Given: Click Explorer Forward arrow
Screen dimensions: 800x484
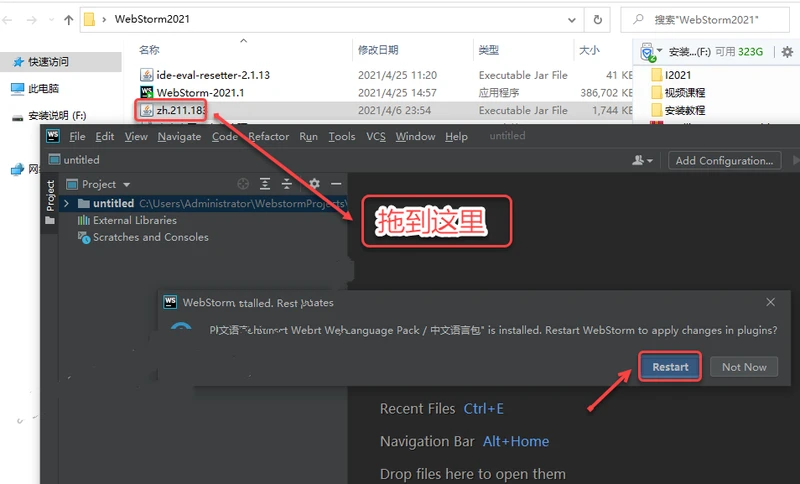Looking at the screenshot, I should [x=32, y=20].
